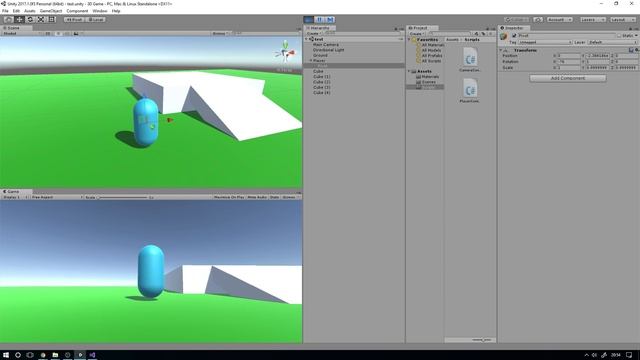Open the Component menu
Image resolution: width=640 pixels, height=360 pixels.
point(77,11)
